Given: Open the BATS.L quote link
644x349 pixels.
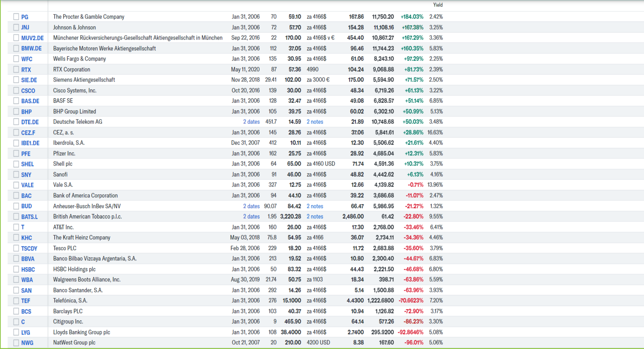Looking at the screenshot, I should [x=30, y=217].
